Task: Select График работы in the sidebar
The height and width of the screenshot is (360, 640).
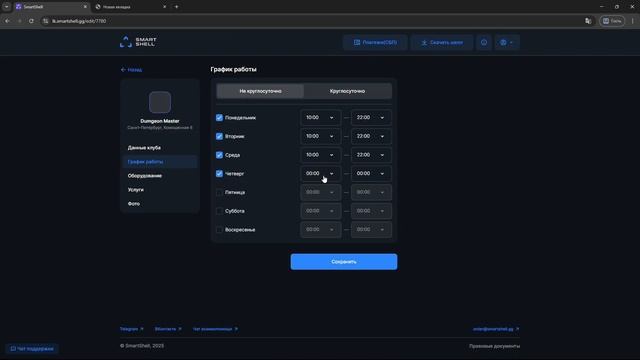Action: point(160,162)
